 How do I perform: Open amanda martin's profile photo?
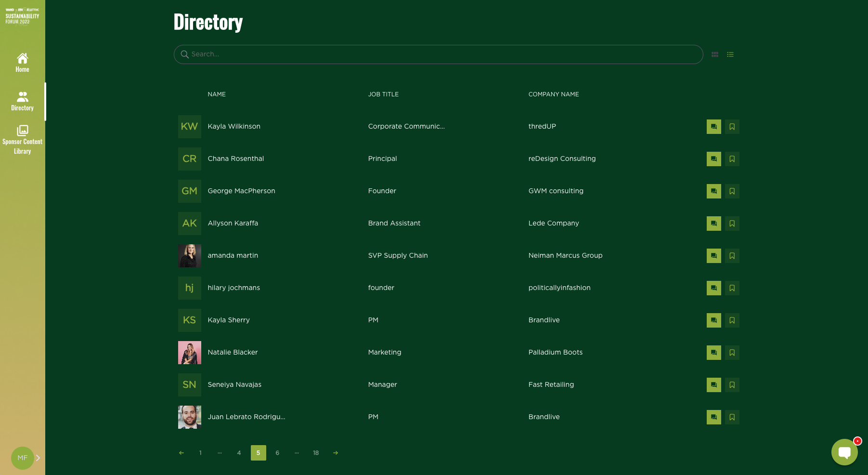[190, 256]
